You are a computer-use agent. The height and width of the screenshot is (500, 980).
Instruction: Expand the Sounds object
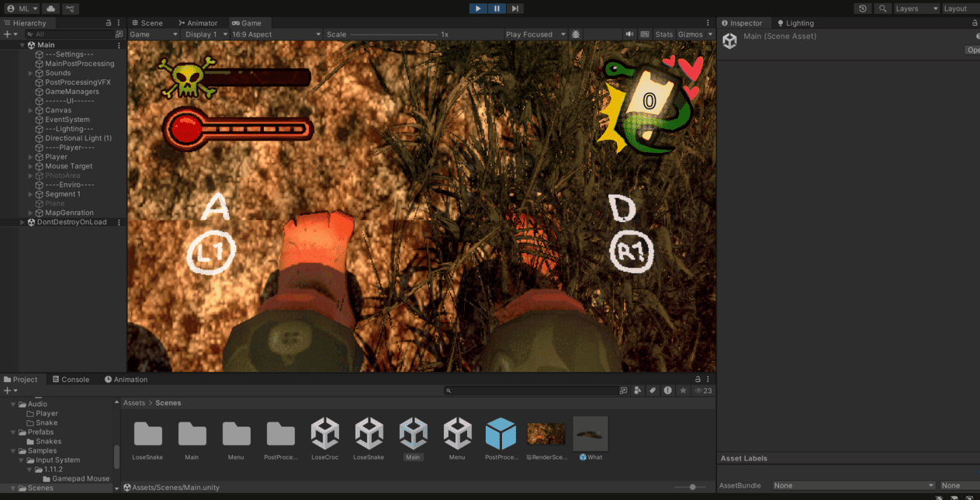click(30, 73)
